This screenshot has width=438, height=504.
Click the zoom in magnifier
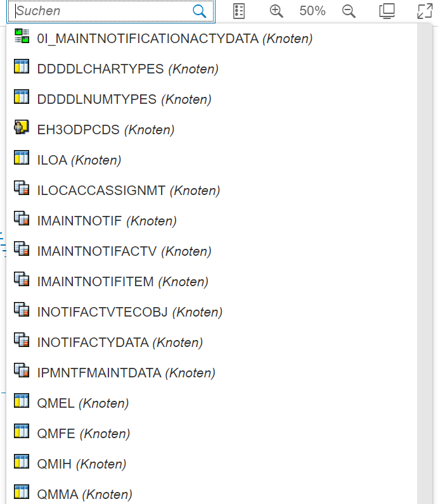point(276,11)
